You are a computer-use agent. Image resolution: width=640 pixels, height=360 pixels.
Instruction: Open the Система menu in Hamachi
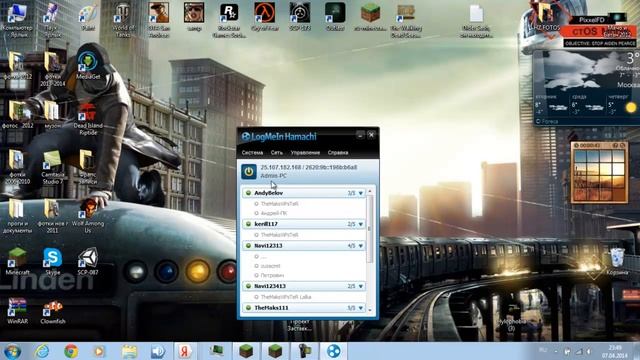pyautogui.click(x=252, y=153)
